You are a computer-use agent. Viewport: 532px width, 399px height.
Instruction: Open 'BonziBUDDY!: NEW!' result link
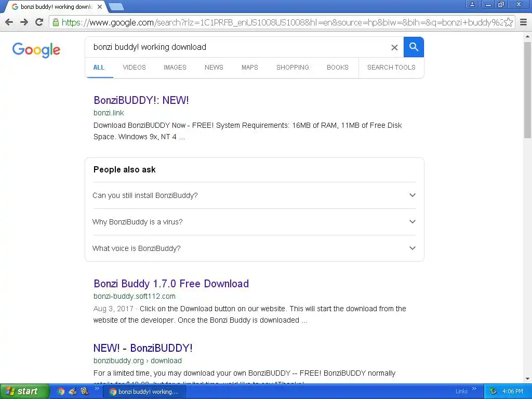pos(141,100)
